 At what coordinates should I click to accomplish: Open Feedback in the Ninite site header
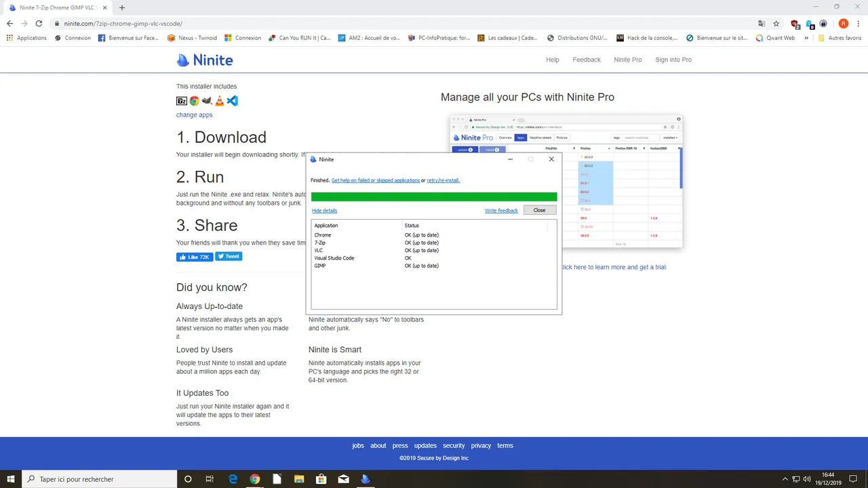(x=587, y=60)
